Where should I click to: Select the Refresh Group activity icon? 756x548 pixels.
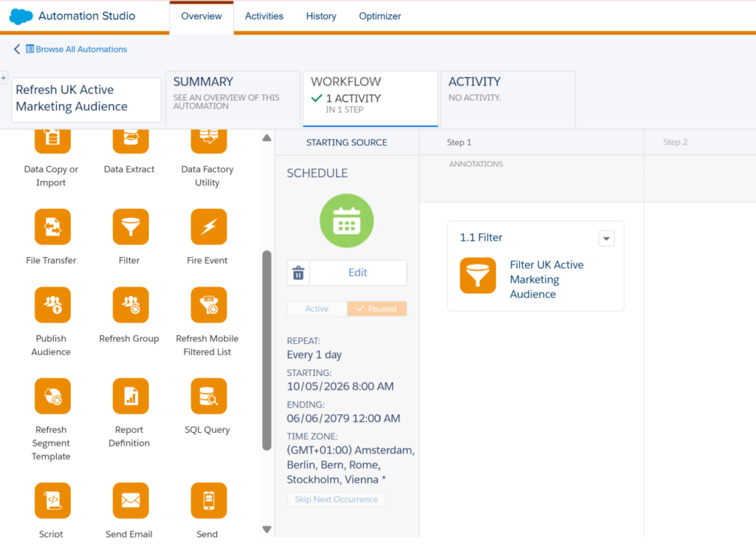click(x=131, y=305)
